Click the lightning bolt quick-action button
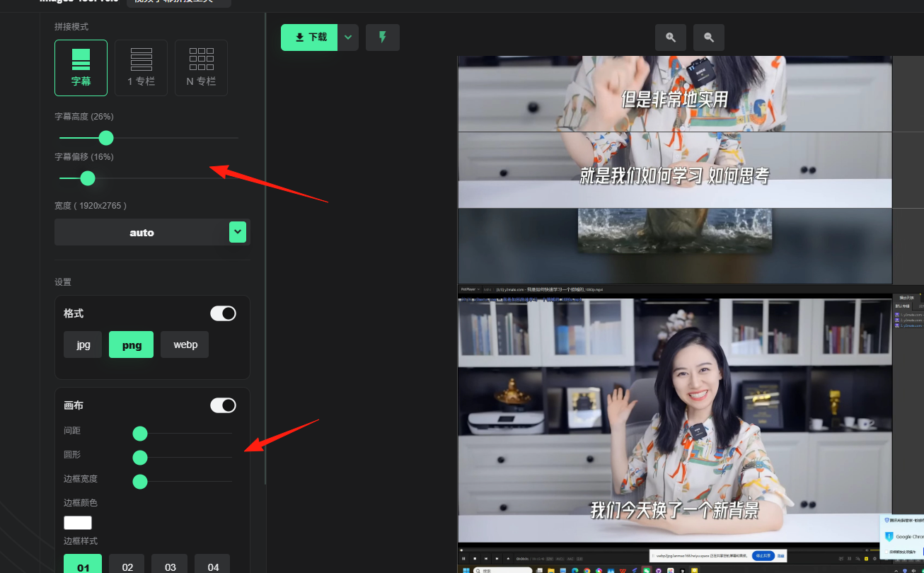The width and height of the screenshot is (924, 573). (383, 37)
